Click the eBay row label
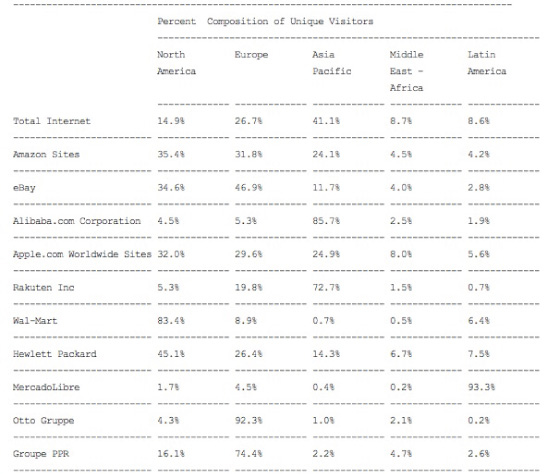 [24, 188]
